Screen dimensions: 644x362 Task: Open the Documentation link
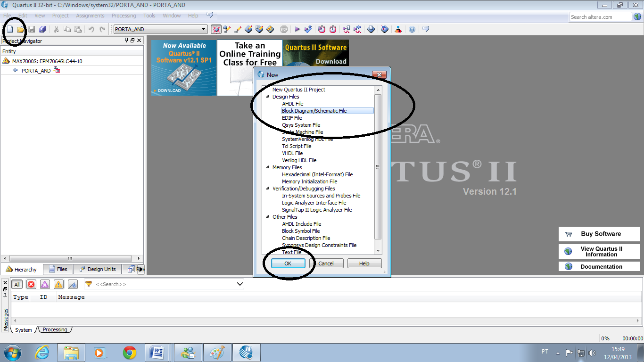click(599, 266)
